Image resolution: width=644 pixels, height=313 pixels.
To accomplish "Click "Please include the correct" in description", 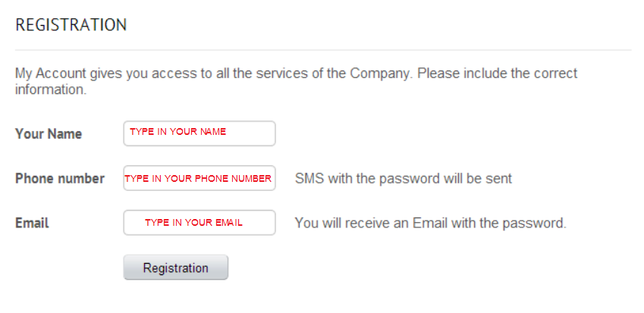I will click(498, 74).
